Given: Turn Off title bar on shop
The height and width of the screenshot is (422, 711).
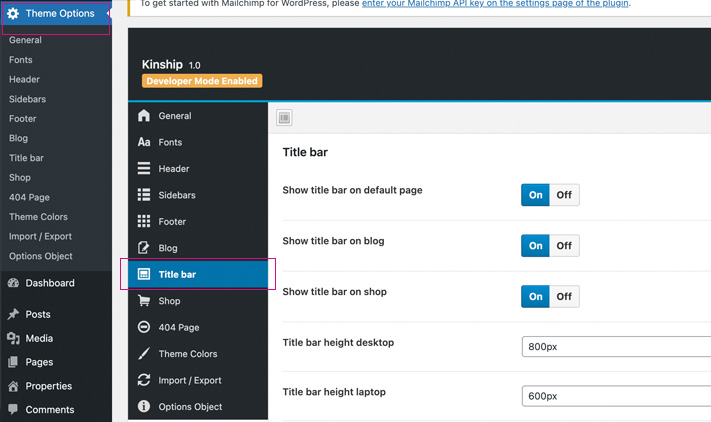Looking at the screenshot, I should pyautogui.click(x=564, y=296).
